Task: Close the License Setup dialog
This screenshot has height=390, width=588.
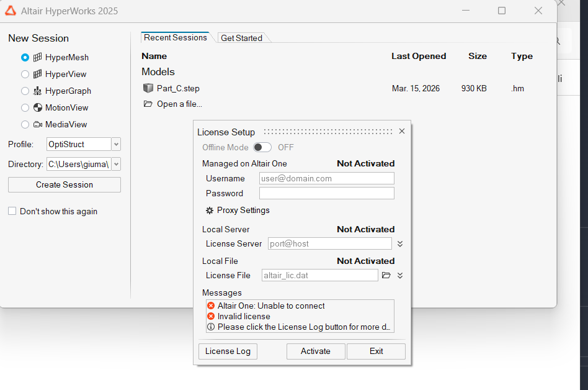Action: point(402,131)
